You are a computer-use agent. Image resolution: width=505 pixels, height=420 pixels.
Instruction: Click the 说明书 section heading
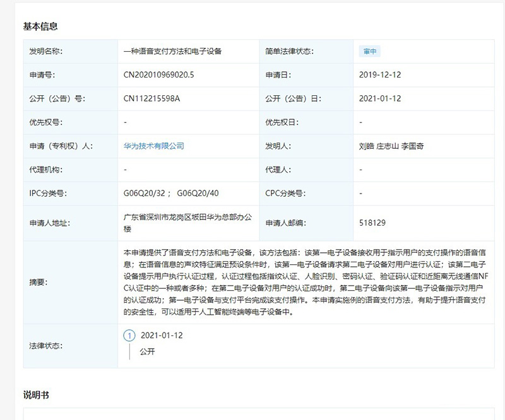pyautogui.click(x=36, y=395)
